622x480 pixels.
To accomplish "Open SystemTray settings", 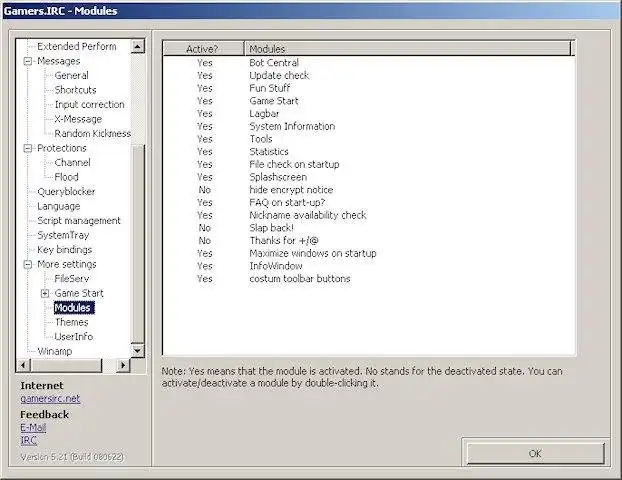I will click(63, 236).
